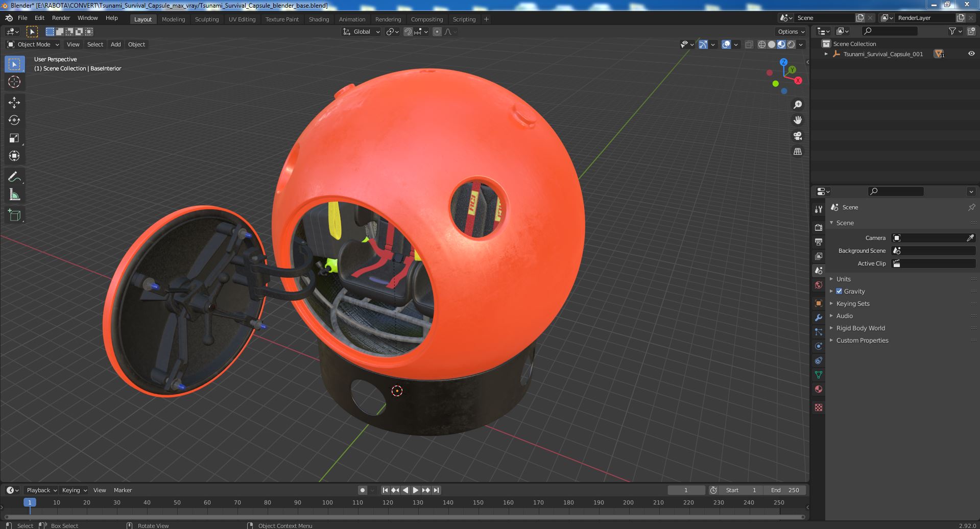Select the Add Cube tool
Screen dimensions: 980x529
tap(14, 215)
